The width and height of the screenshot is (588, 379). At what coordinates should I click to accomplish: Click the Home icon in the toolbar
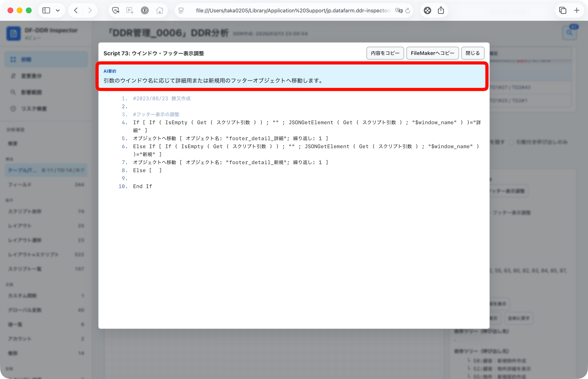pos(160,10)
